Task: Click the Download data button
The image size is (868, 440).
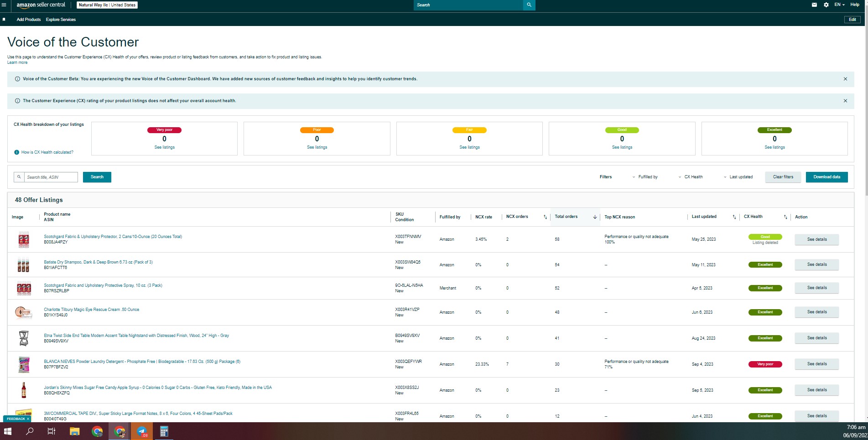Action: tap(827, 177)
